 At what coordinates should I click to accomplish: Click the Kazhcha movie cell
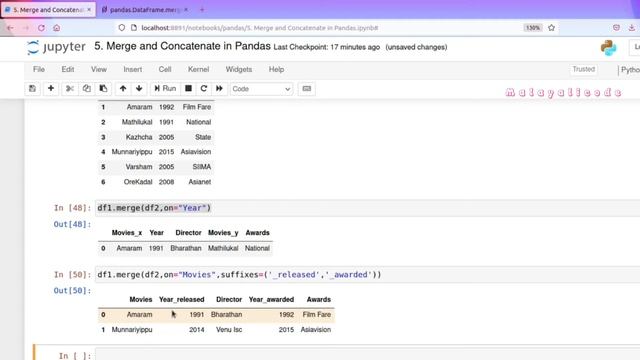[x=139, y=137]
